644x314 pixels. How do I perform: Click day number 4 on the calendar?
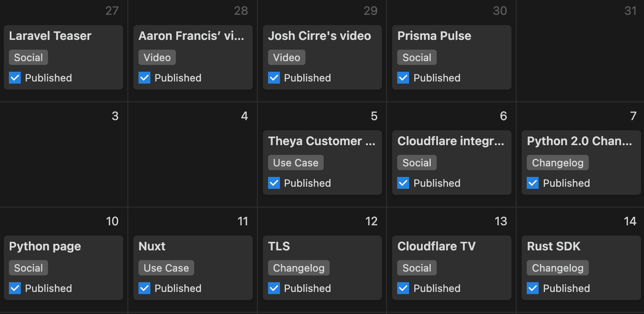244,115
